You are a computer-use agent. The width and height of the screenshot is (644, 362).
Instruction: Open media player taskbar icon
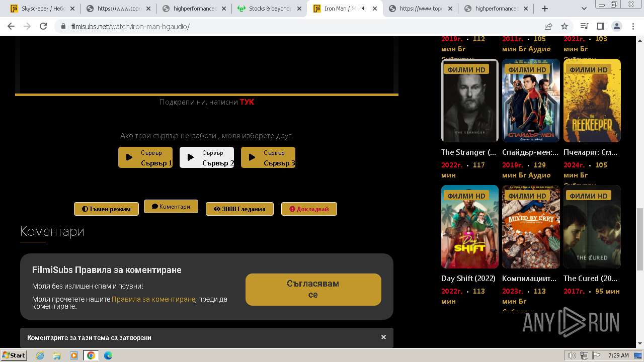(74, 355)
